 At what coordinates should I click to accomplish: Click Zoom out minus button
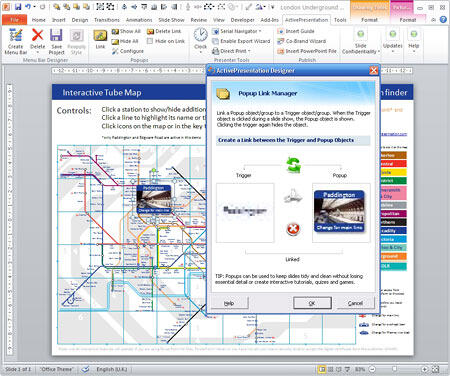point(372,369)
